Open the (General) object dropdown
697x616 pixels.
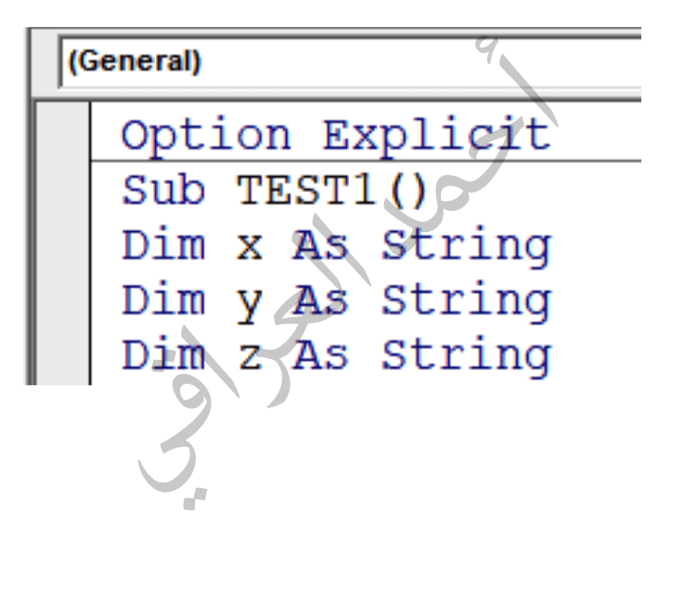point(350,62)
